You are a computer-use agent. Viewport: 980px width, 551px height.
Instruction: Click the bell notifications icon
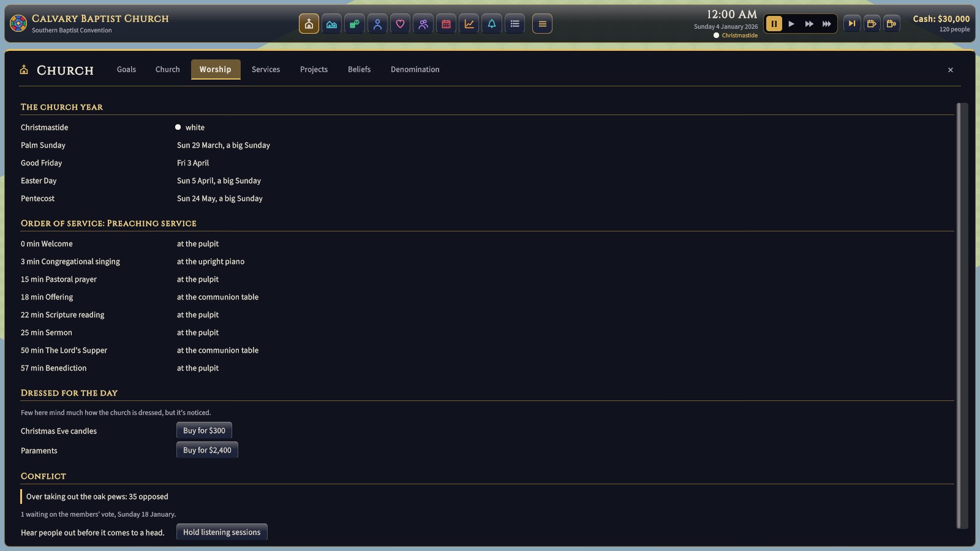(x=492, y=24)
